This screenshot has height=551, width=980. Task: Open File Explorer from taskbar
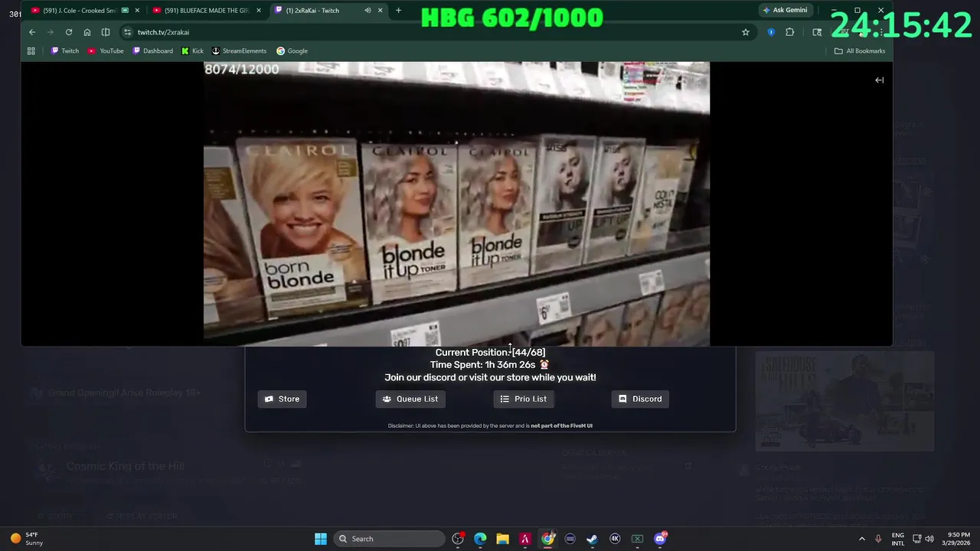502,539
